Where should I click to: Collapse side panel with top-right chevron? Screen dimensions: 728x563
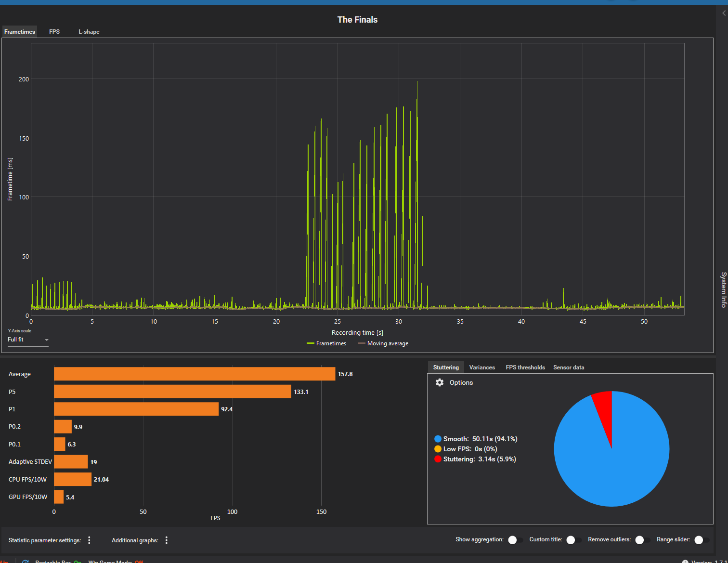[x=724, y=13]
